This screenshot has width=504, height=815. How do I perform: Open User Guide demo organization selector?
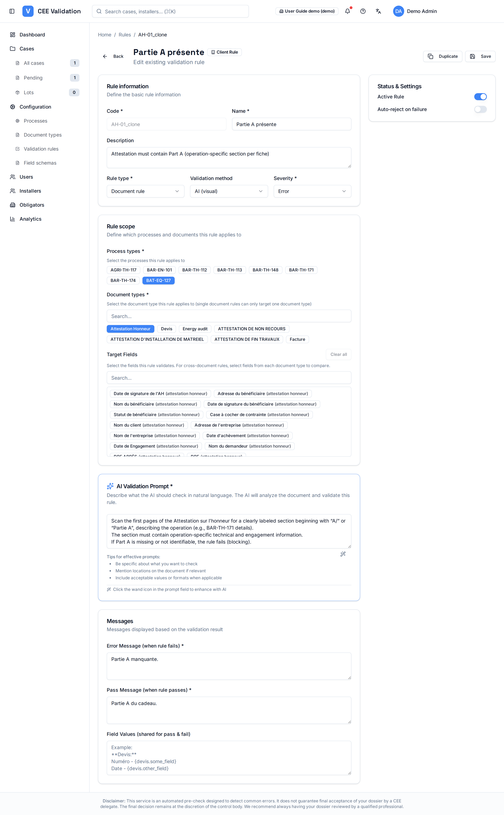[307, 11]
